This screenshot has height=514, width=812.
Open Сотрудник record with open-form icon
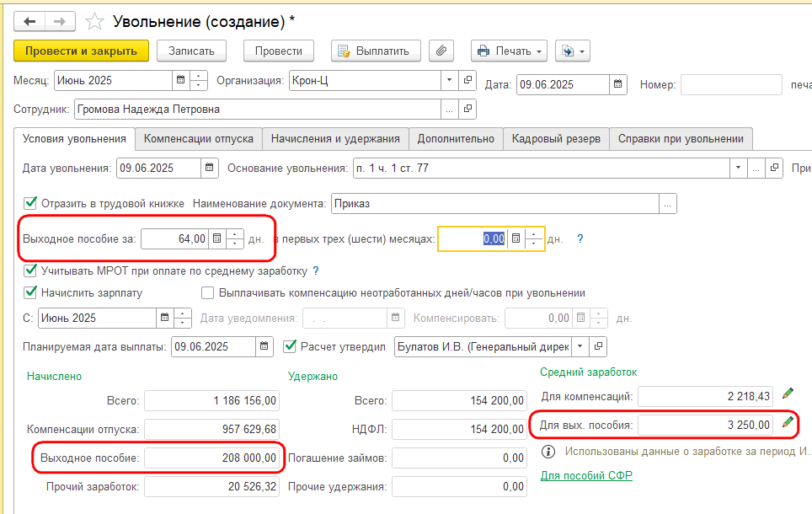point(467,109)
